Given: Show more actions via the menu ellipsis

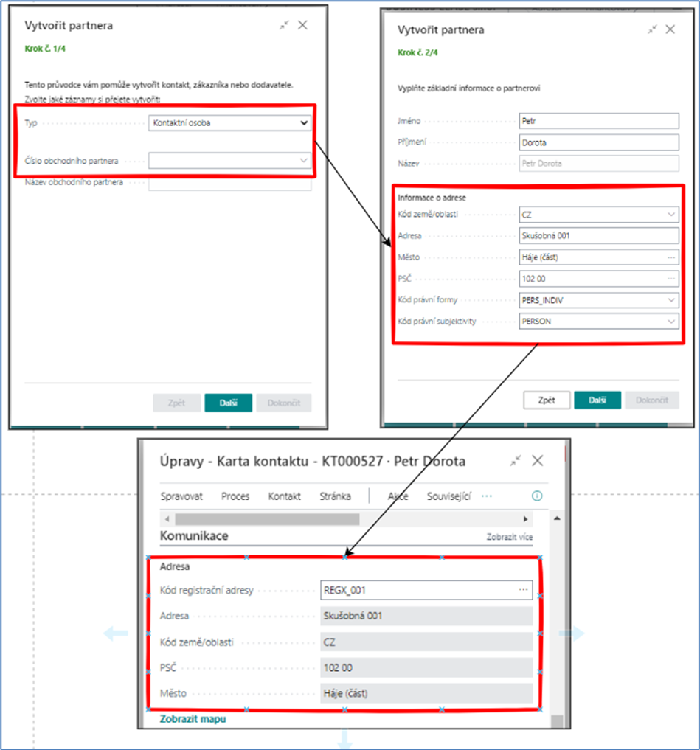Looking at the screenshot, I should pos(487,496).
